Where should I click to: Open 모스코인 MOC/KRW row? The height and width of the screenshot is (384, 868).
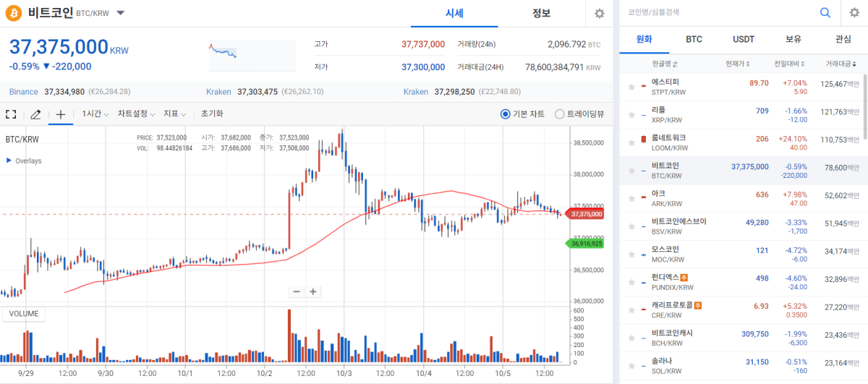pyautogui.click(x=741, y=254)
